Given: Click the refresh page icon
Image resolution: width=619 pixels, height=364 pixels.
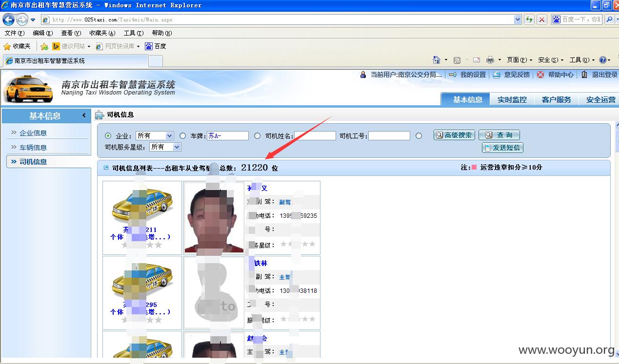Looking at the screenshot, I should pyautogui.click(x=529, y=19).
